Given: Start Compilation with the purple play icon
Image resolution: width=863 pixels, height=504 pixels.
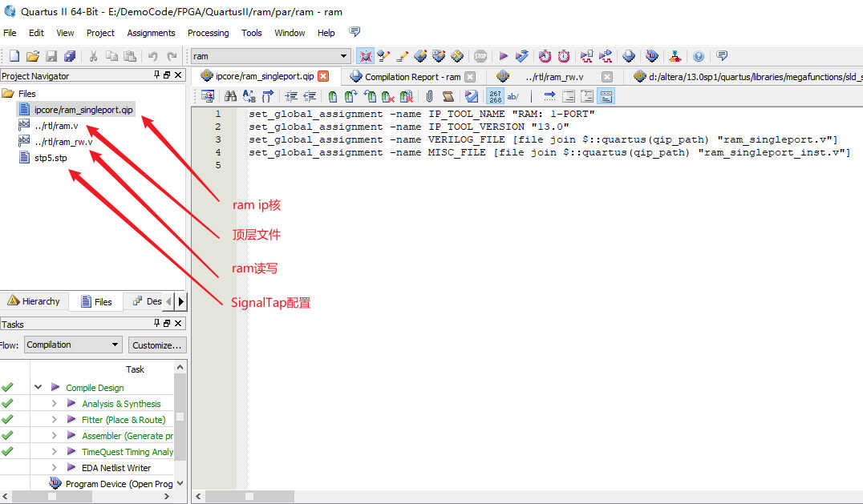Looking at the screenshot, I should coord(503,56).
